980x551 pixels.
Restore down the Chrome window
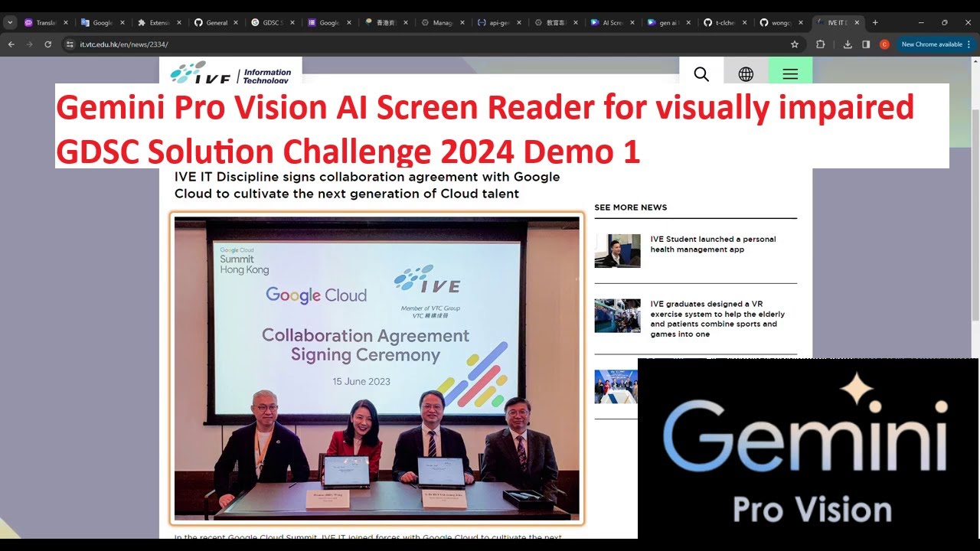pyautogui.click(x=944, y=23)
